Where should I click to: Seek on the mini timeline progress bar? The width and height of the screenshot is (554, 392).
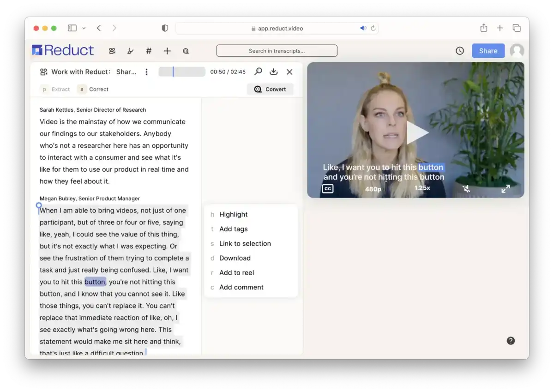[x=182, y=72]
